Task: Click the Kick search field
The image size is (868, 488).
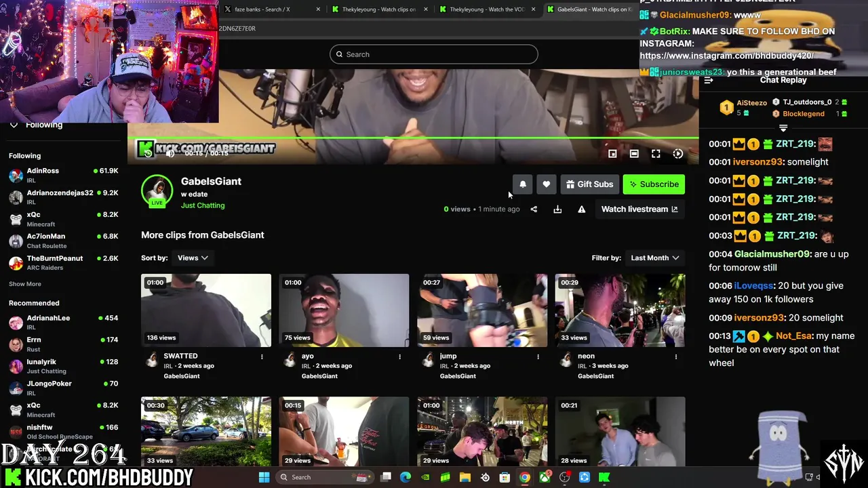Action: click(434, 54)
